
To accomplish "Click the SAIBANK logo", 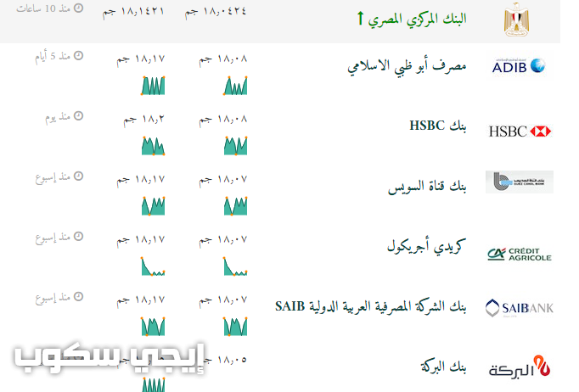I will point(519,308).
